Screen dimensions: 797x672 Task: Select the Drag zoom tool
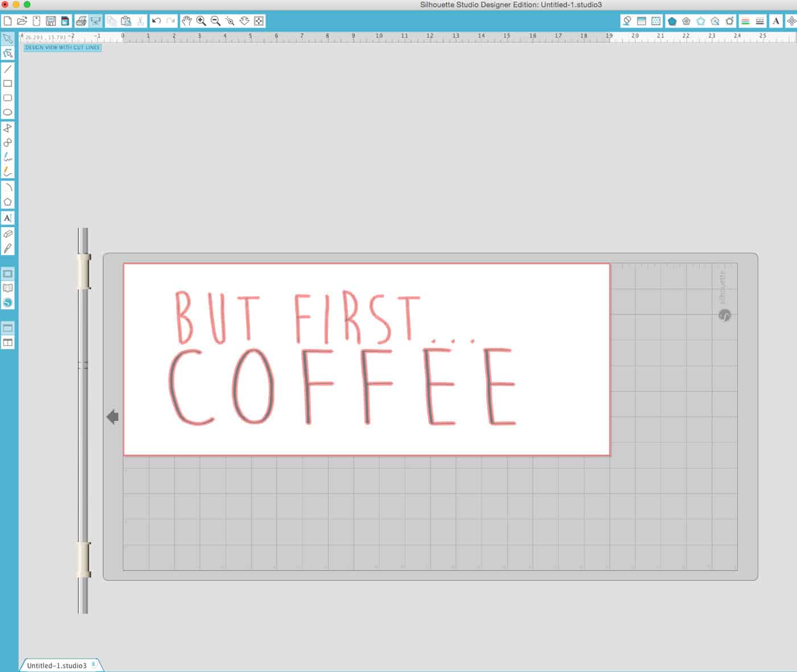244,21
